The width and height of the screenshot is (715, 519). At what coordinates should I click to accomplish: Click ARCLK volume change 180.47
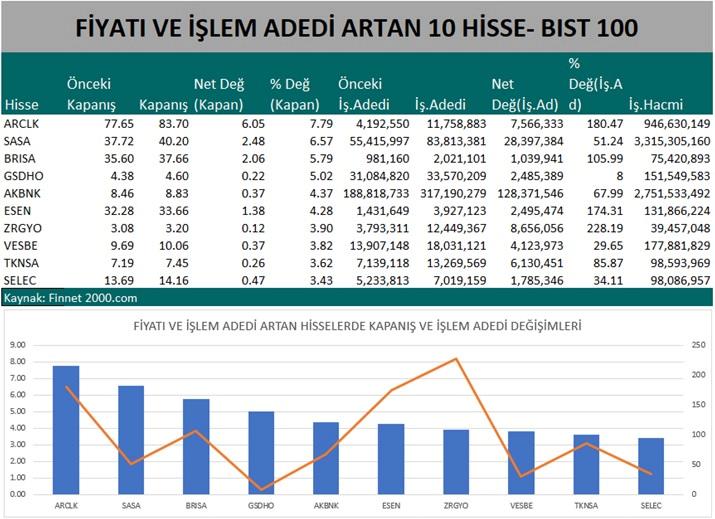click(x=605, y=124)
